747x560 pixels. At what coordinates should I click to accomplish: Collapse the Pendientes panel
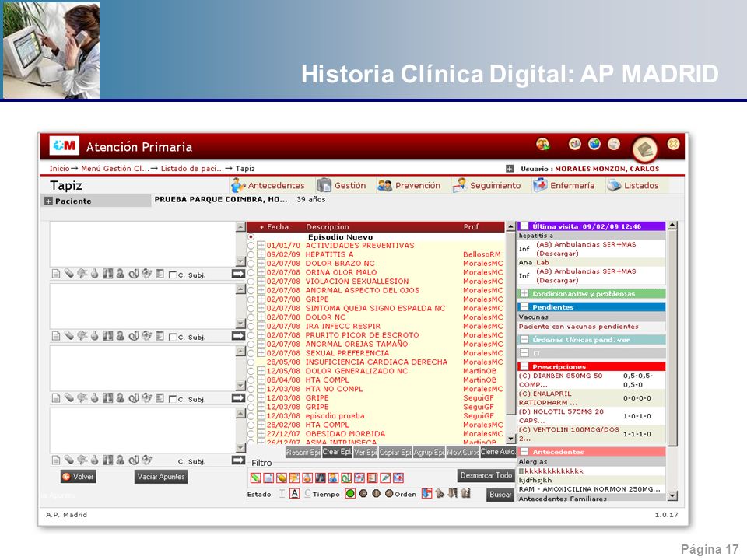coord(524,306)
